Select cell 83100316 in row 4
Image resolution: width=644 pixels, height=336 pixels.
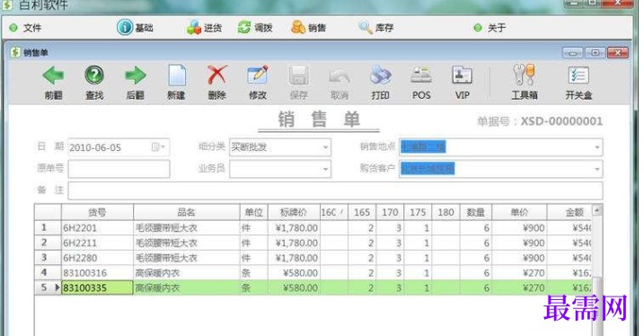[x=97, y=273]
